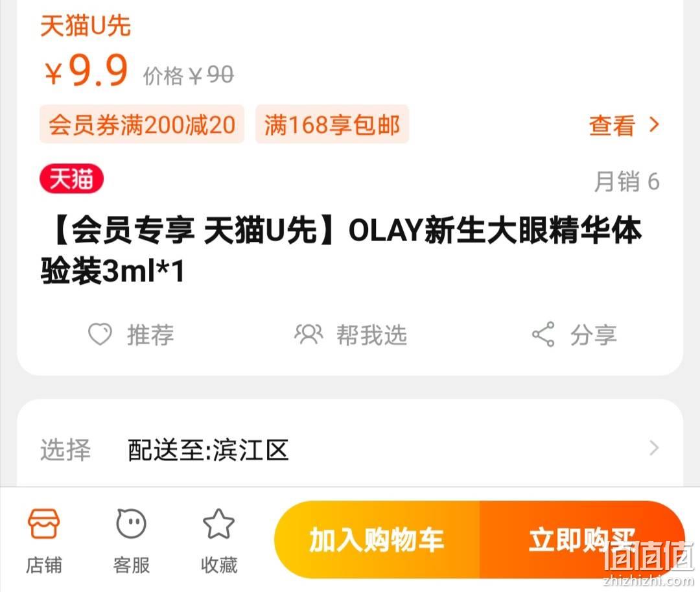The image size is (700, 592).
Task: Tap the 推荐 heart icon
Action: [100, 334]
